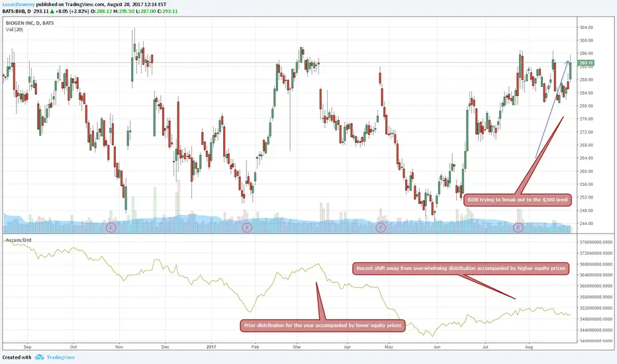This screenshot has width=617, height=364.
Task: Select the 'Recent shift away from overwhelming distribution' callout
Action: click(x=461, y=269)
